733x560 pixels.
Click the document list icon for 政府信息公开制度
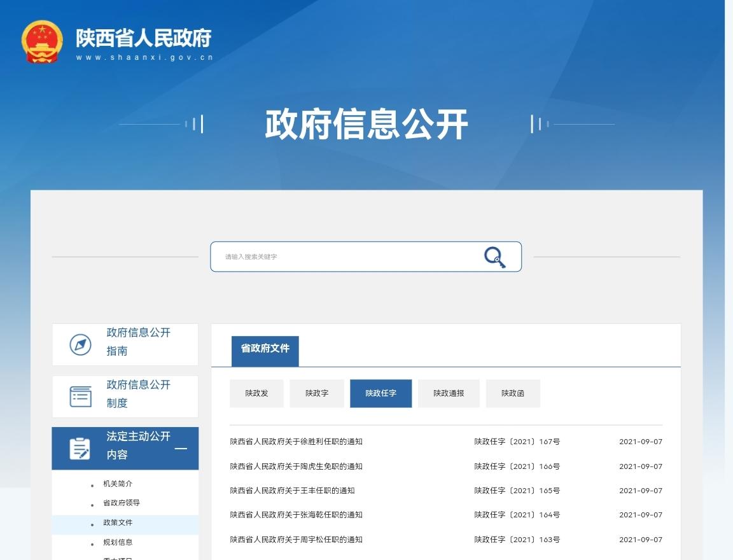point(80,396)
